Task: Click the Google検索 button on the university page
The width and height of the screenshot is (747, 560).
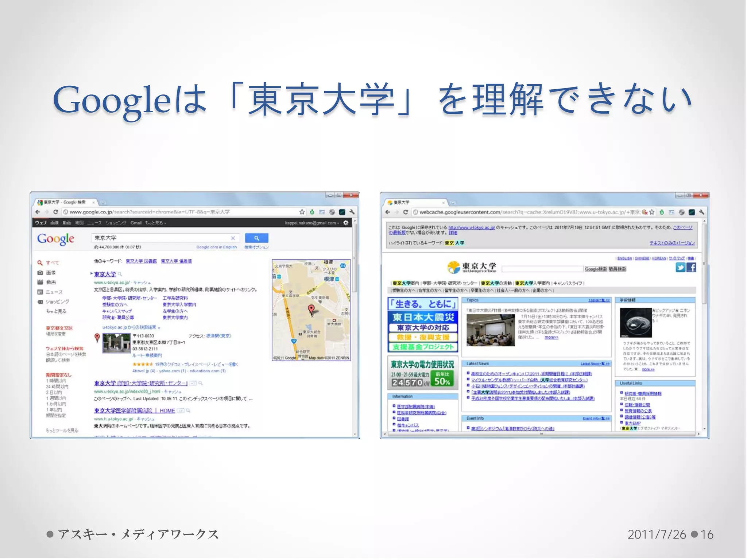Action: (x=596, y=269)
